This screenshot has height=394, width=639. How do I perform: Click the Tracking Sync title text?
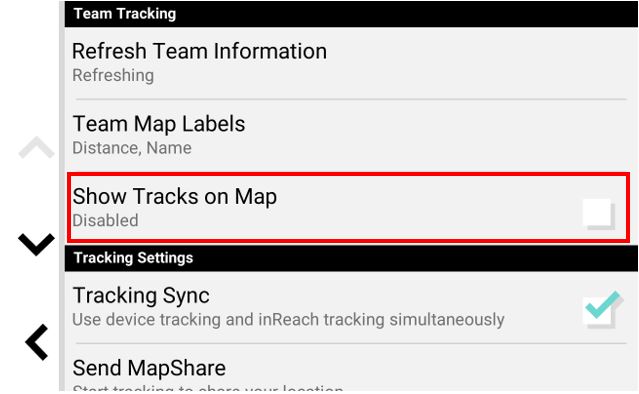(x=141, y=295)
